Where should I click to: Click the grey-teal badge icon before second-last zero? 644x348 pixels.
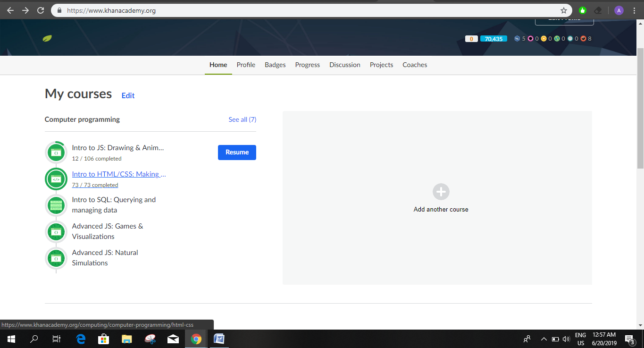(570, 39)
